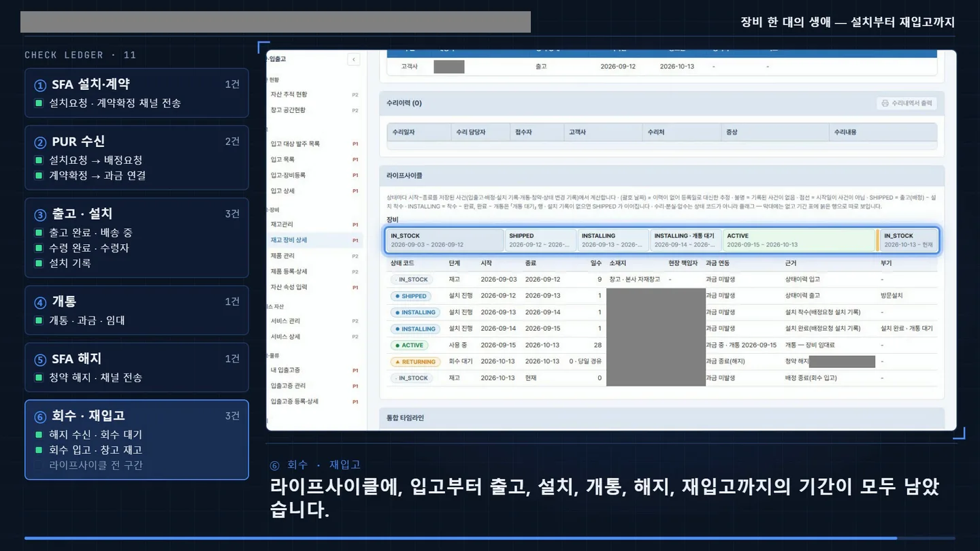
Task: Click the INSTALLING badge starting 2026-09-13
Action: click(414, 312)
